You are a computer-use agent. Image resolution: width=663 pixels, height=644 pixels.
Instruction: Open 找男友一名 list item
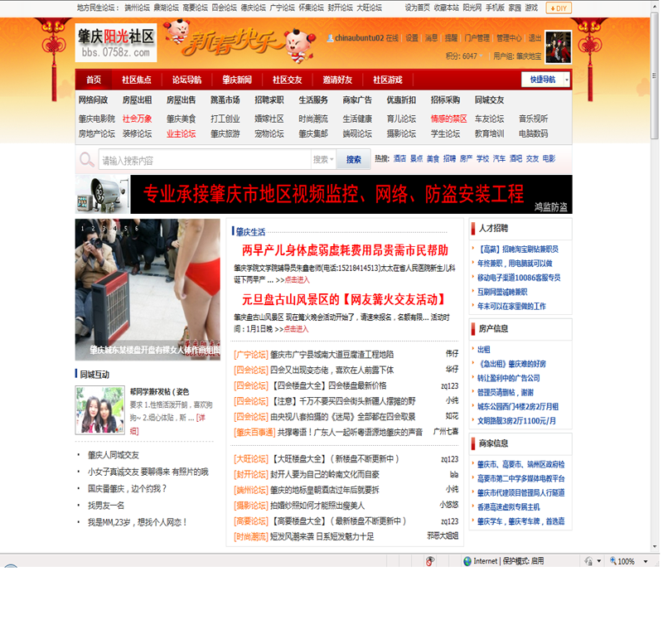106,506
